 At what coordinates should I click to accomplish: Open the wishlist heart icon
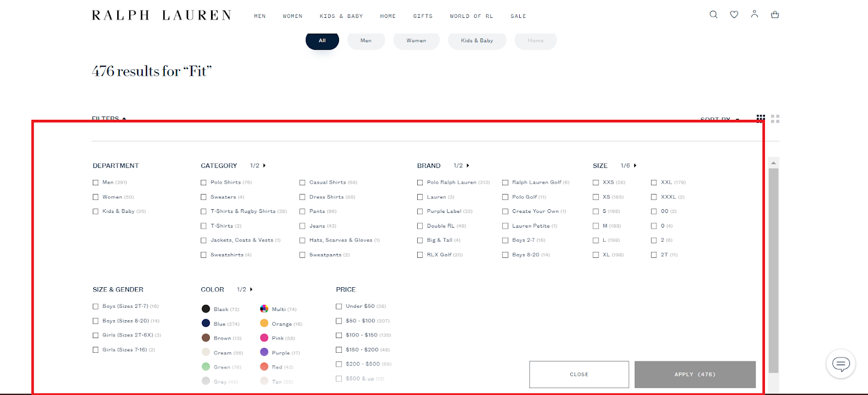[734, 15]
